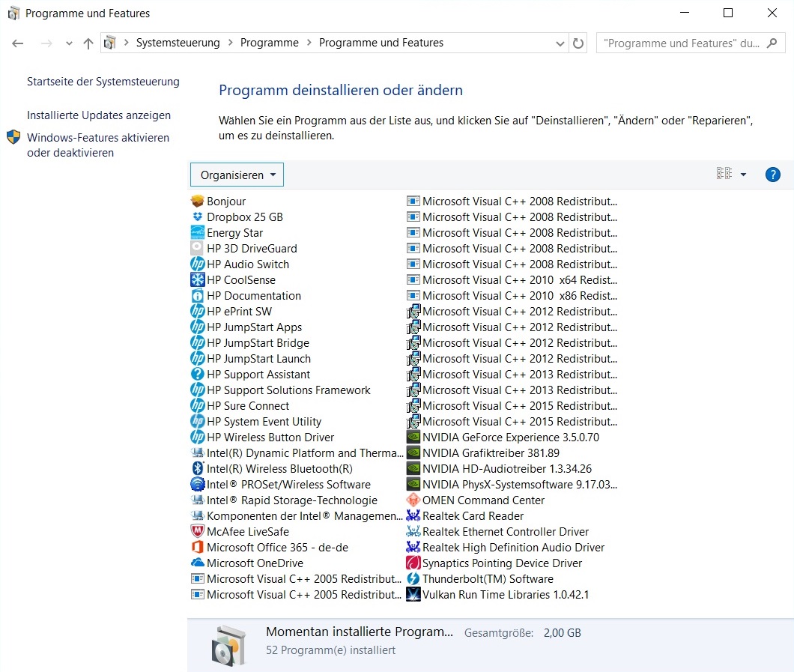The height and width of the screenshot is (672, 794).
Task: Open Installierte Updates anzeigen link
Action: 99,115
